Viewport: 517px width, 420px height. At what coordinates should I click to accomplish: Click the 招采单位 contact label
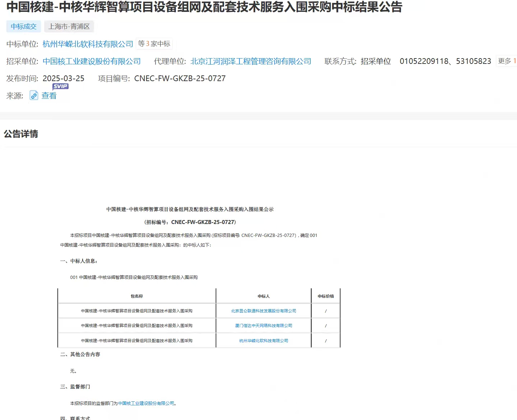[x=376, y=61]
